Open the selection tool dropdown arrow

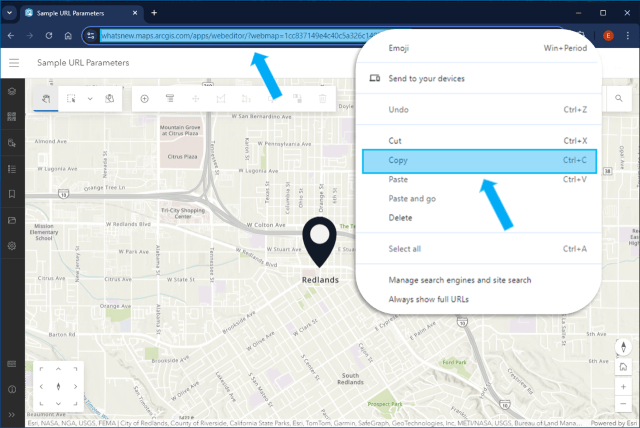pyautogui.click(x=90, y=98)
